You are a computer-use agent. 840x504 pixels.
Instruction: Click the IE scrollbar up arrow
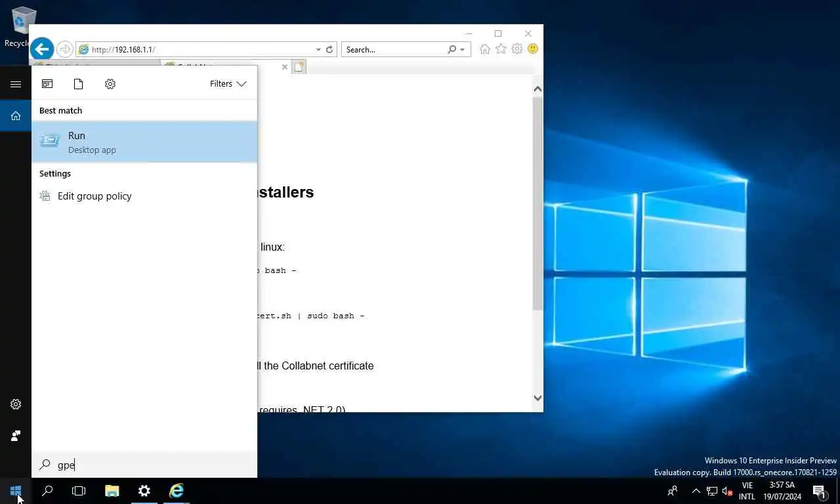pyautogui.click(x=537, y=89)
